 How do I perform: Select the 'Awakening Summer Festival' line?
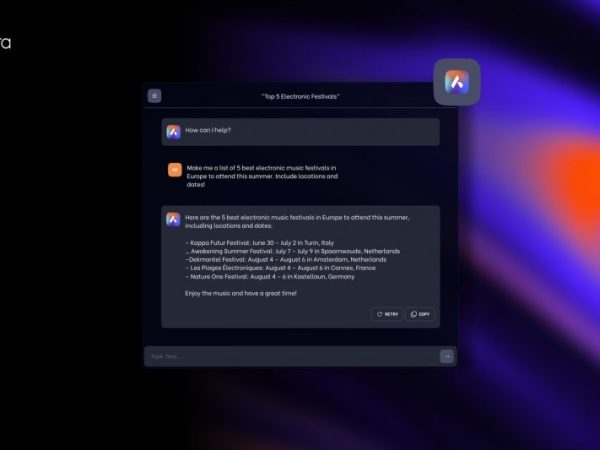point(293,251)
